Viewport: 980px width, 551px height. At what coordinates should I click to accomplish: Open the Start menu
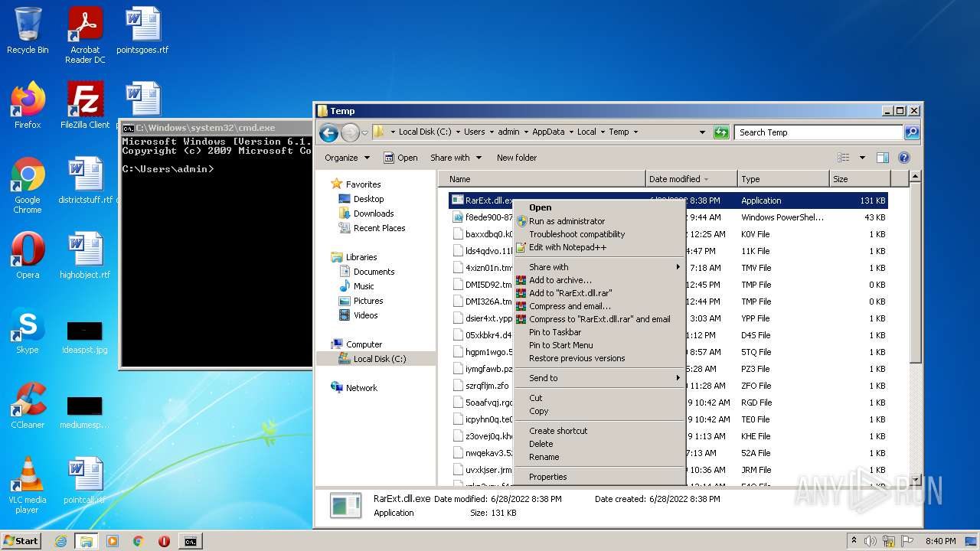pyautogui.click(x=21, y=541)
